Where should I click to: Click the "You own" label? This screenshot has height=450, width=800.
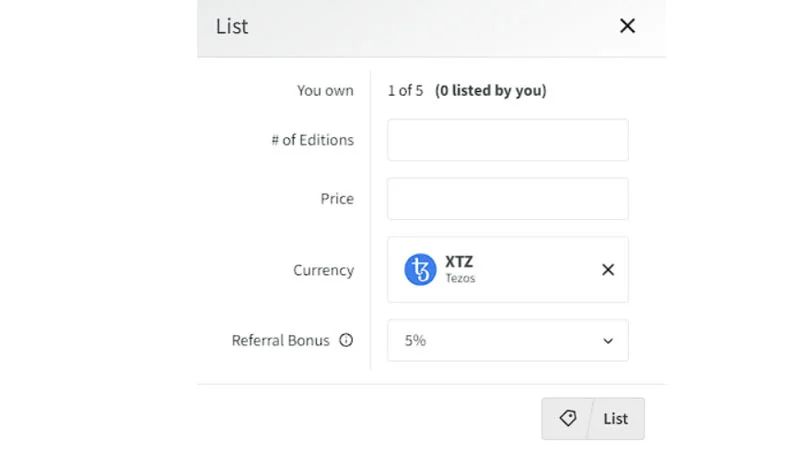pyautogui.click(x=325, y=90)
